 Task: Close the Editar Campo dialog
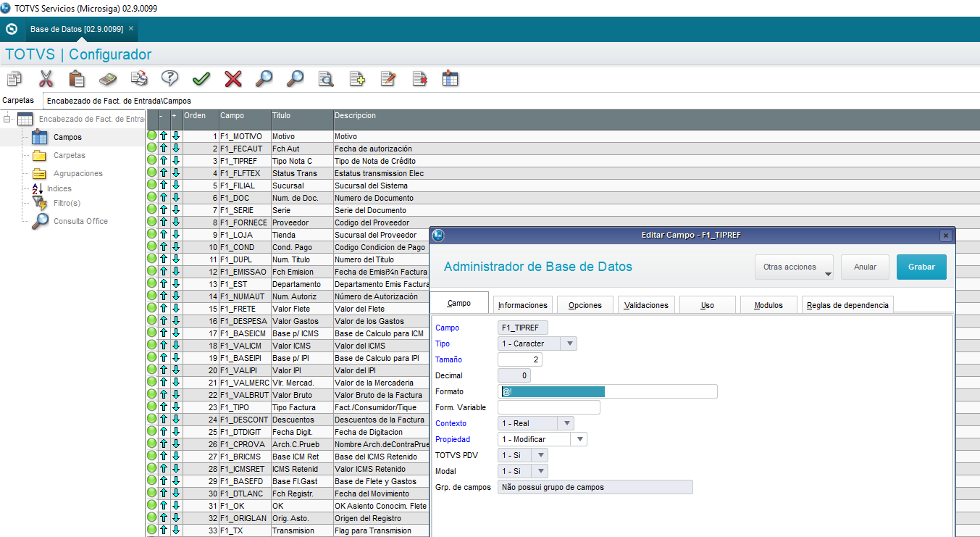pos(945,236)
